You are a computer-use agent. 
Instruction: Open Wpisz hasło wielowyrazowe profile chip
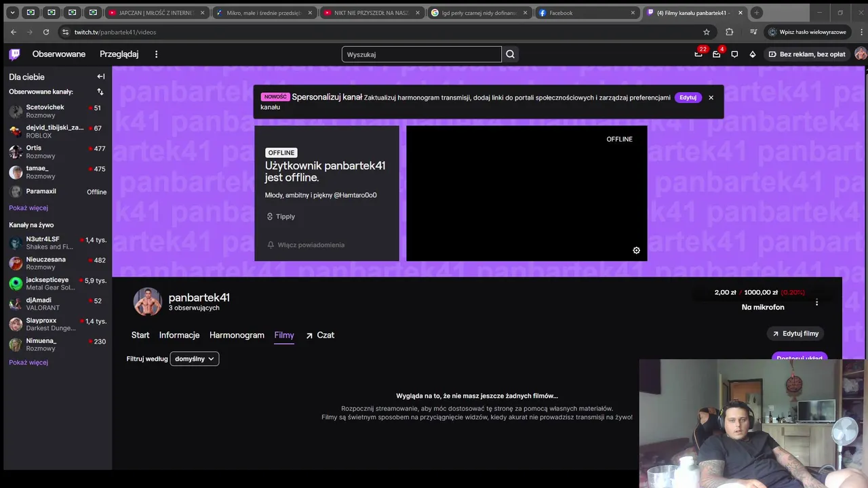click(807, 32)
